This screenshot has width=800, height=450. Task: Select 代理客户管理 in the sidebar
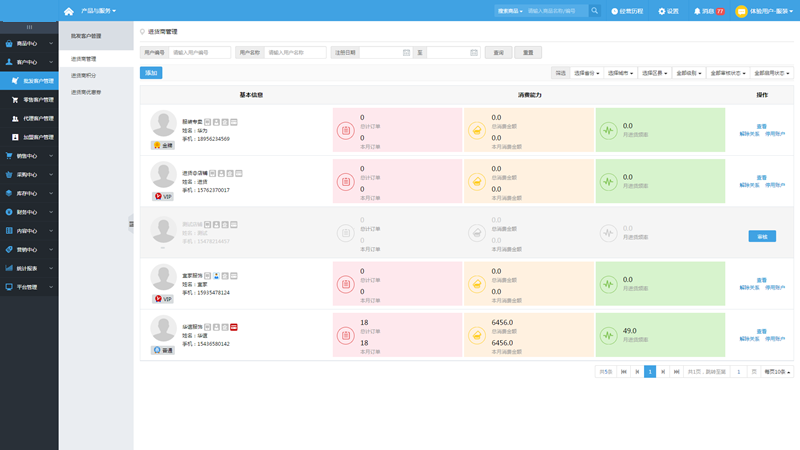tap(29, 118)
